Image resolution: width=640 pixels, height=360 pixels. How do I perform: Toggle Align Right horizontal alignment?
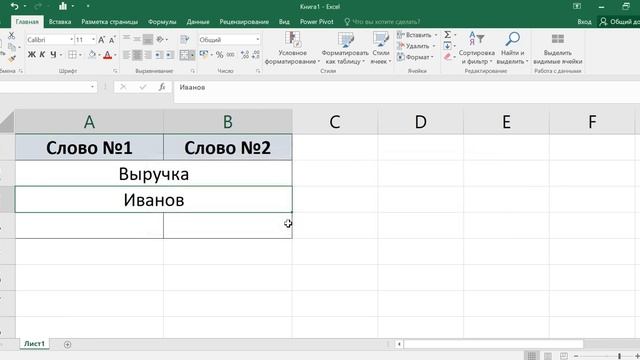pos(147,55)
